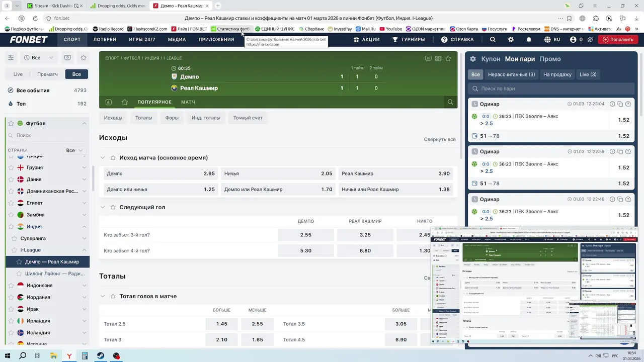Click the Поиск по пари field

pyautogui.click(x=551, y=88)
